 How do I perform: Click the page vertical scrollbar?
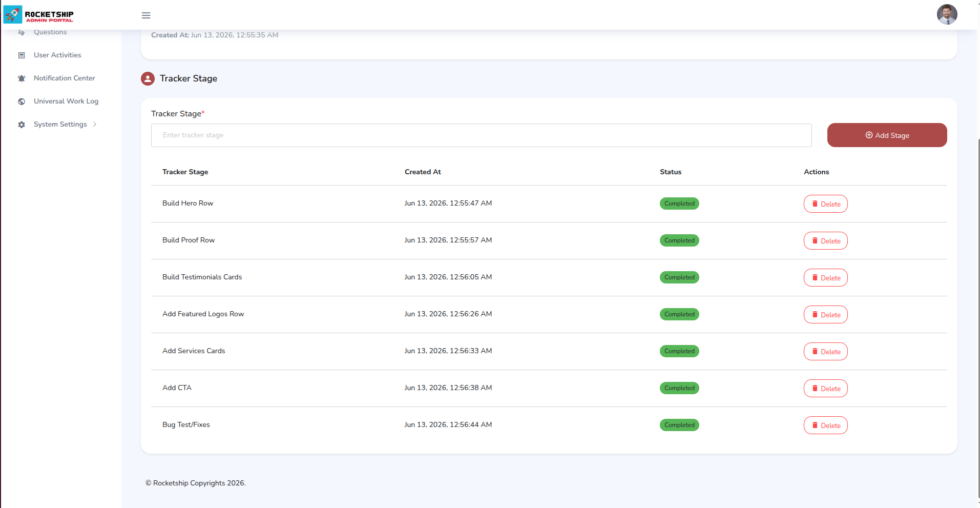(978, 318)
